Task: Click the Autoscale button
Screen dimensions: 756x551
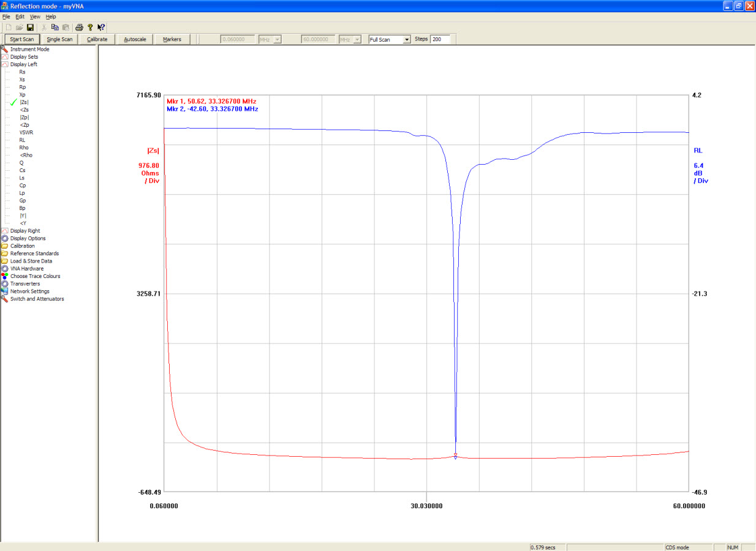Action: (135, 39)
